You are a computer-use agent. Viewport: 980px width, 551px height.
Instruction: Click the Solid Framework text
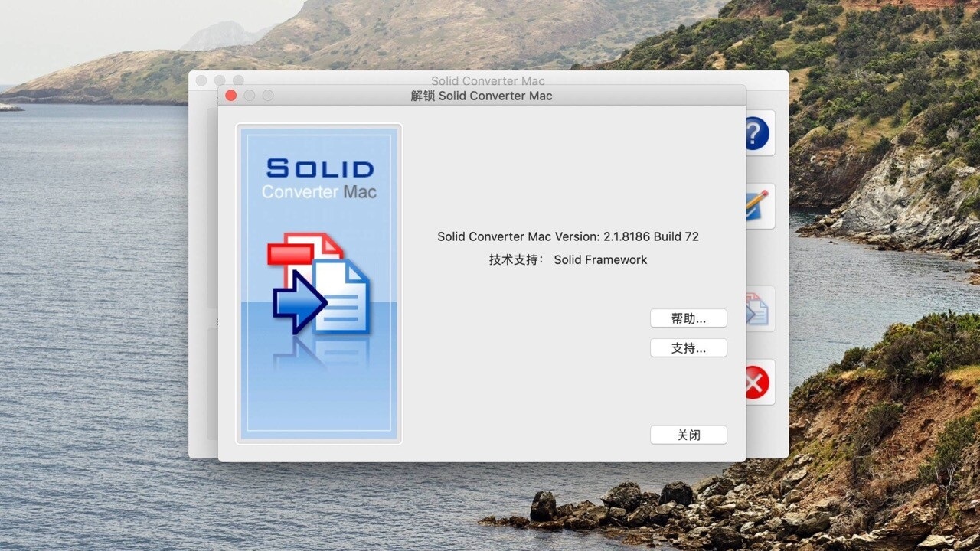[x=600, y=259]
